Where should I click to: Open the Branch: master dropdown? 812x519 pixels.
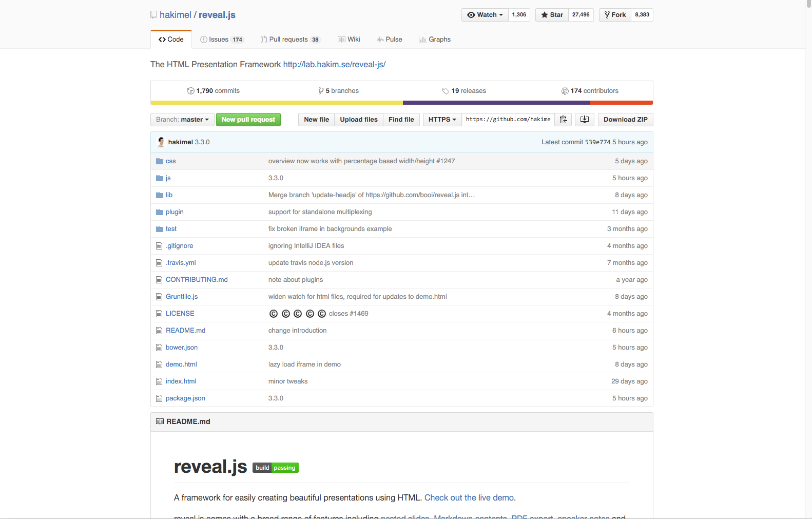tap(182, 120)
